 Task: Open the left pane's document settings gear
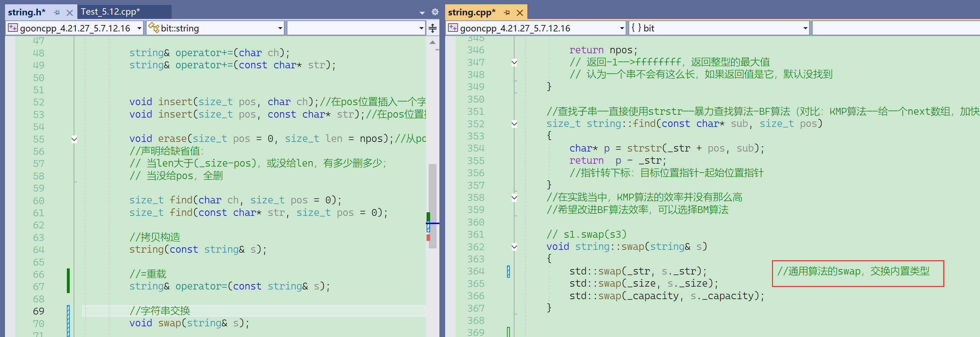click(x=435, y=12)
